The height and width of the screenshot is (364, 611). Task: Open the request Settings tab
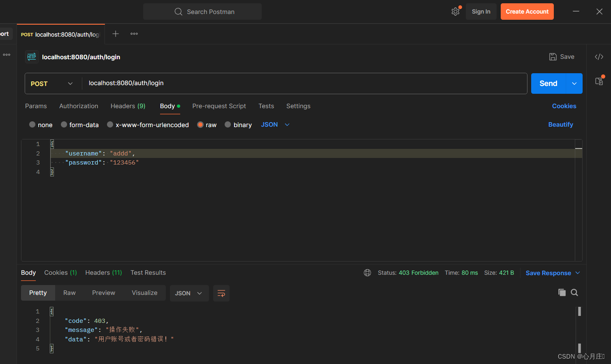click(x=298, y=106)
